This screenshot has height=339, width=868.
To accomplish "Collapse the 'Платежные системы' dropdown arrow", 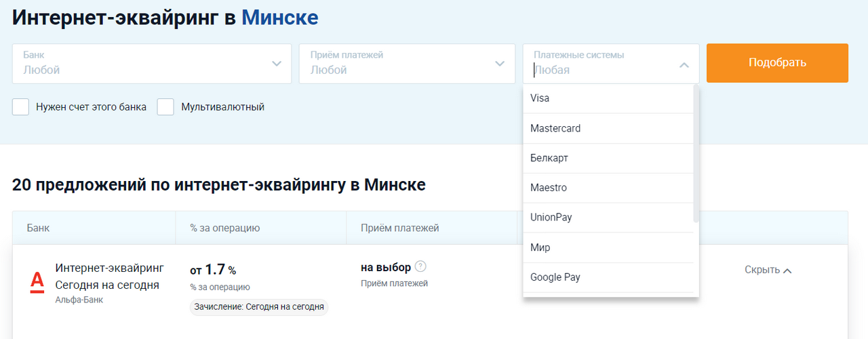I will (684, 64).
